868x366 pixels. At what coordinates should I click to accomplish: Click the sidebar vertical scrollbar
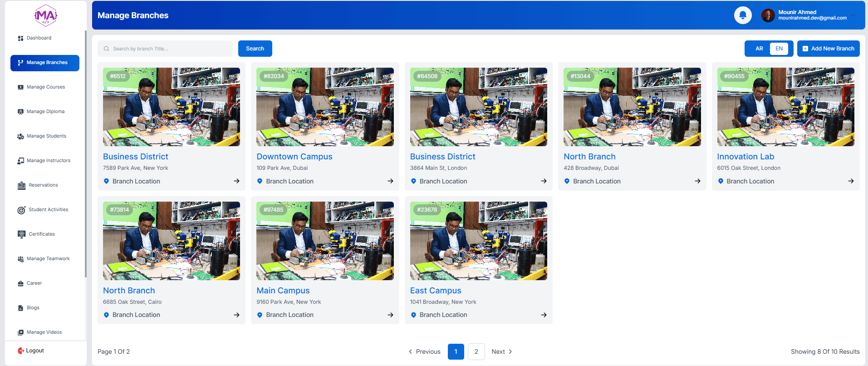(85, 153)
